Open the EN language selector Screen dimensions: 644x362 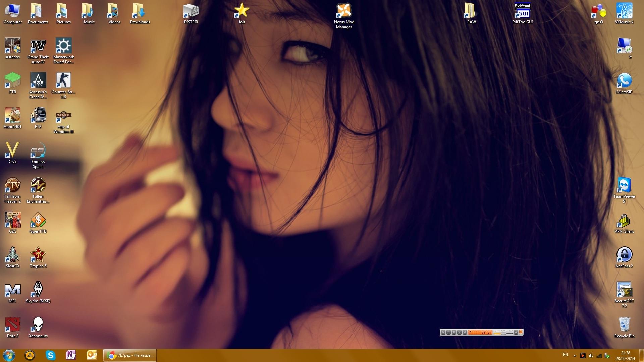565,355
